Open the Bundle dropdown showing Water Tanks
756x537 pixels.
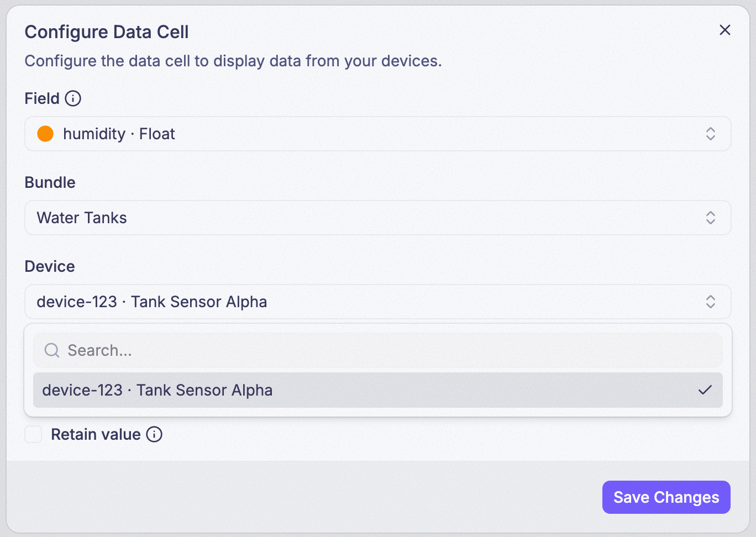[378, 218]
